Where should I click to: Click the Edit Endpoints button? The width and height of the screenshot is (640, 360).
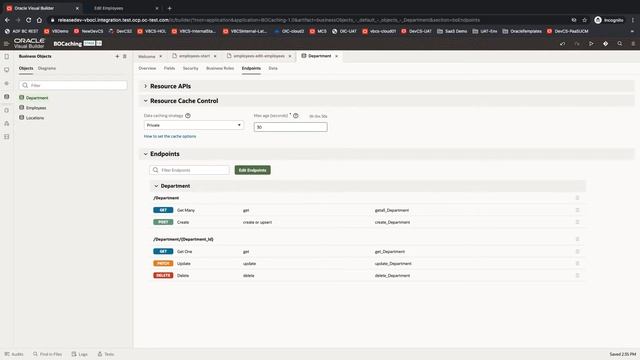[x=252, y=170]
